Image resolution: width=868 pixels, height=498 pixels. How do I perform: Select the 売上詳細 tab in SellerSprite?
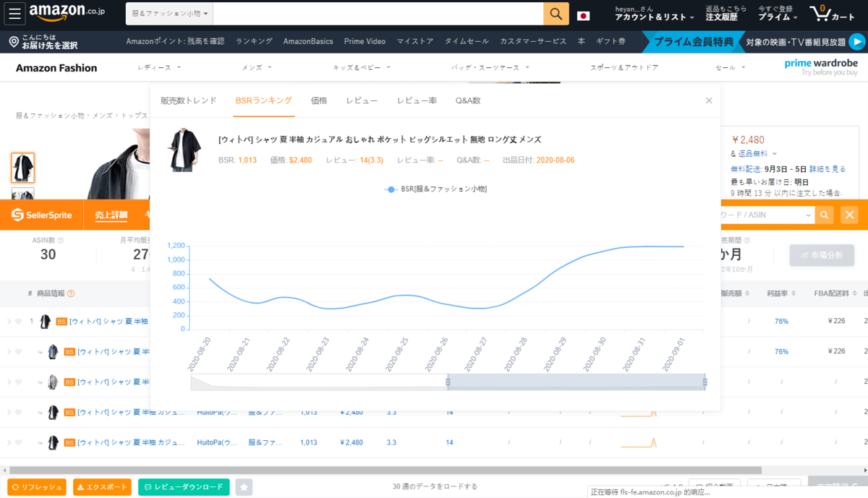(111, 215)
